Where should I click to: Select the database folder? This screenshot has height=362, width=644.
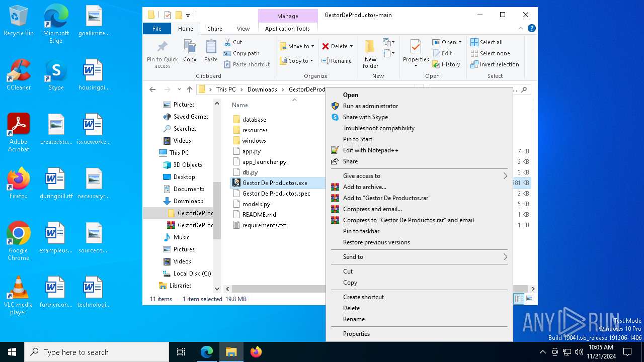[x=254, y=120]
